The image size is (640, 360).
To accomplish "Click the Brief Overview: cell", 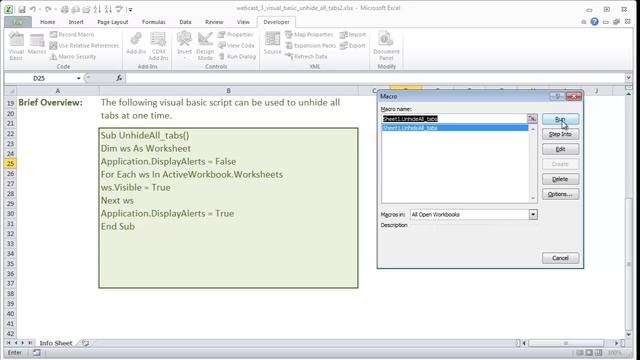I will (x=50, y=102).
